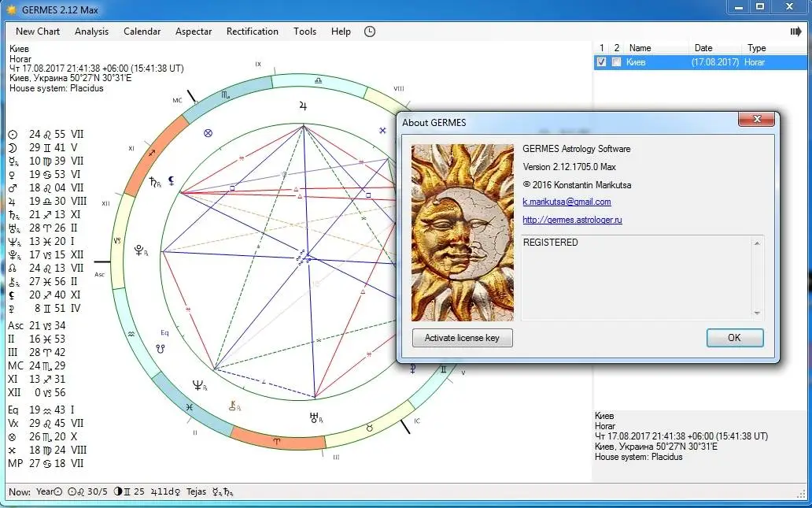Click Uranus retrograde glyph in chart wheel
Screen dimensions: 812x508
[x=316, y=417]
